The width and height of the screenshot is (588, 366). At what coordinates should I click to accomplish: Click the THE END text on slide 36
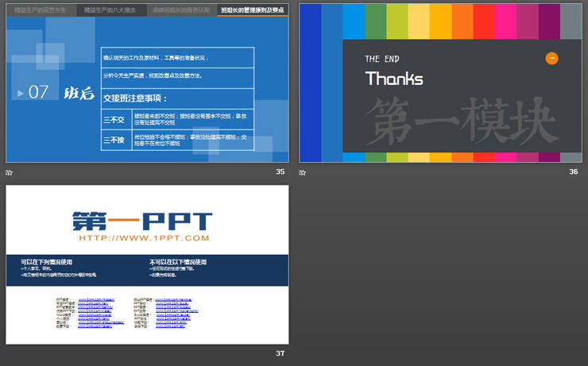382,59
